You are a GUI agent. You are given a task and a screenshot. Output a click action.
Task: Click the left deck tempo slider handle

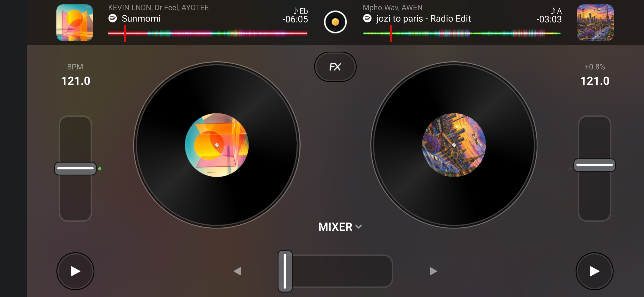point(75,168)
